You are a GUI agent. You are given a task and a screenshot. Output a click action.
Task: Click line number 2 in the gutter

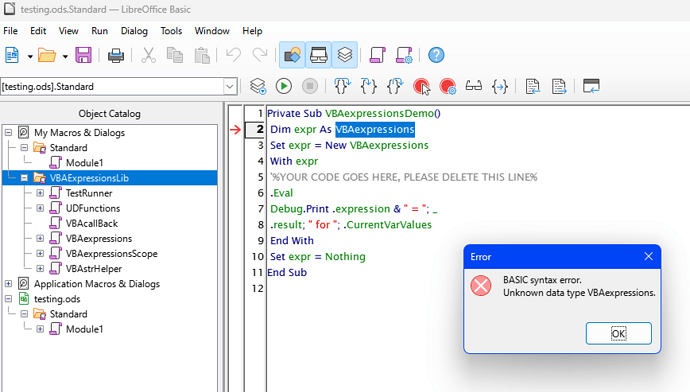pos(260,129)
